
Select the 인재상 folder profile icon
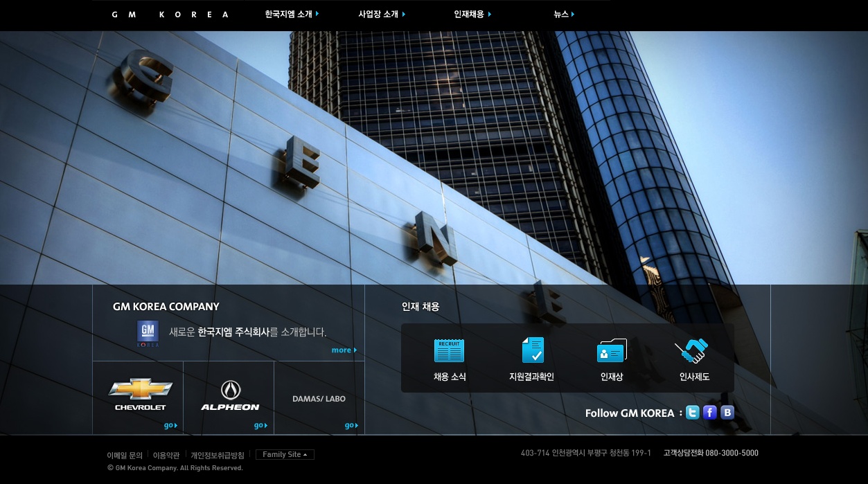(x=611, y=351)
